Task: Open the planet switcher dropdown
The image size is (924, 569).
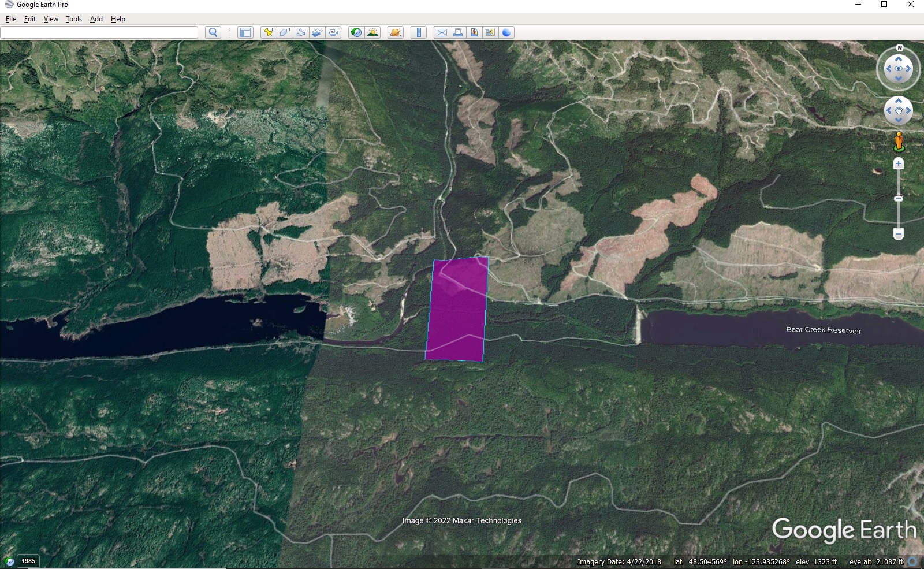Action: 396,32
